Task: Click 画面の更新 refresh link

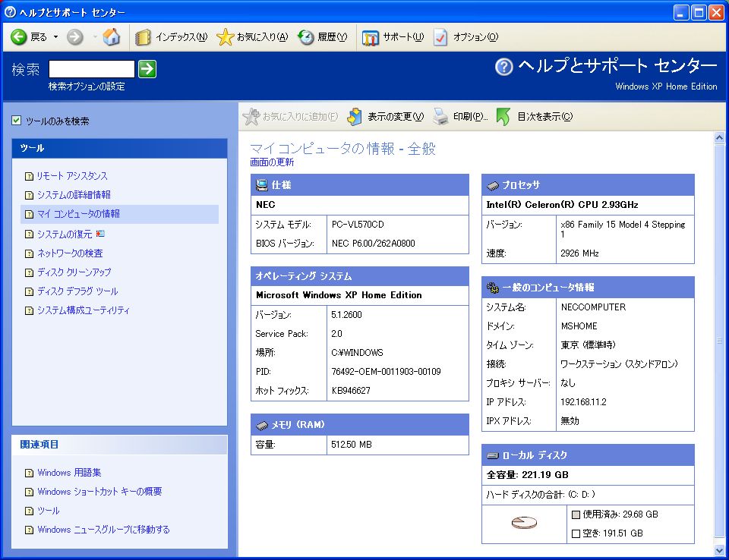Action: [272, 162]
